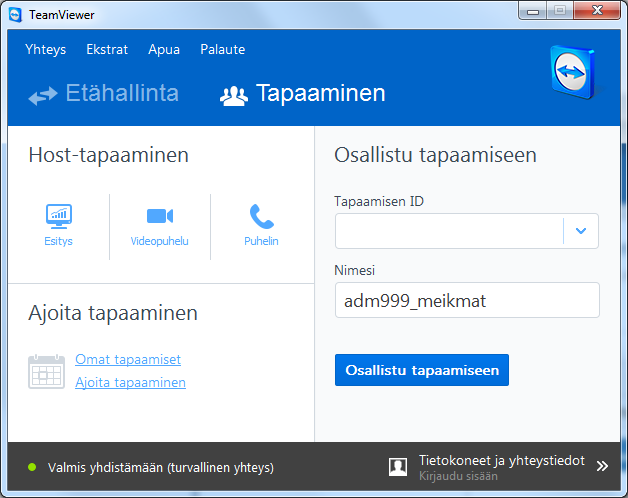
Task: Open the Palaute menu
Action: (x=223, y=49)
